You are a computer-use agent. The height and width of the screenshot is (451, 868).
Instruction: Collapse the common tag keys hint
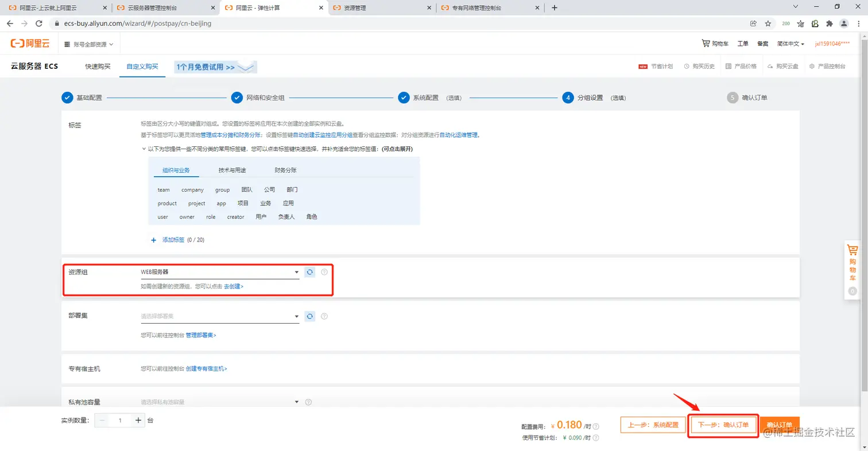click(144, 149)
